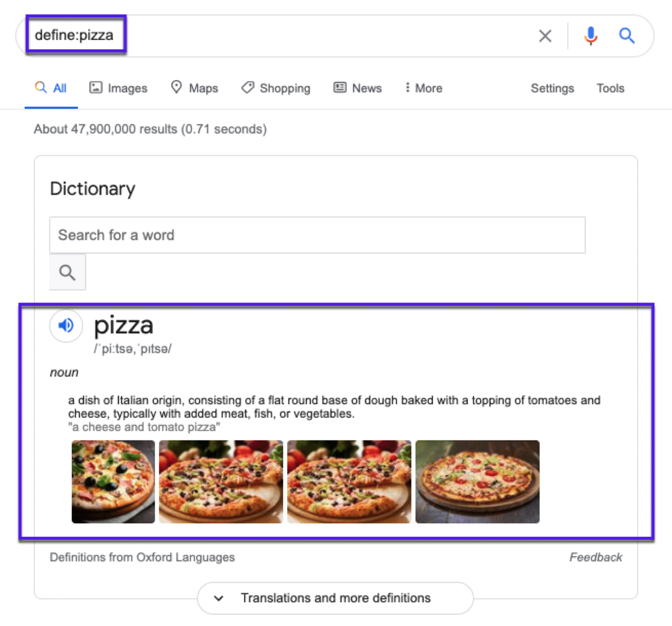Image resolution: width=672 pixels, height=626 pixels.
Task: Click the Feedback link
Action: tap(596, 557)
